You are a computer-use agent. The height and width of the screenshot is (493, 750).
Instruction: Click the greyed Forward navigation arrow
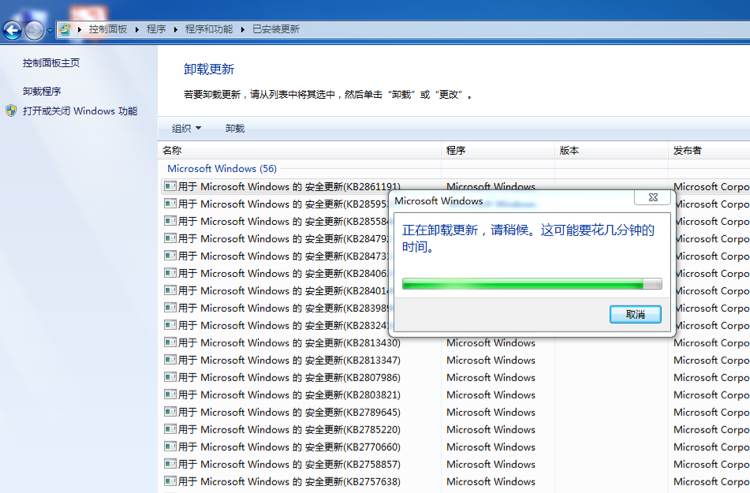pyautogui.click(x=34, y=30)
